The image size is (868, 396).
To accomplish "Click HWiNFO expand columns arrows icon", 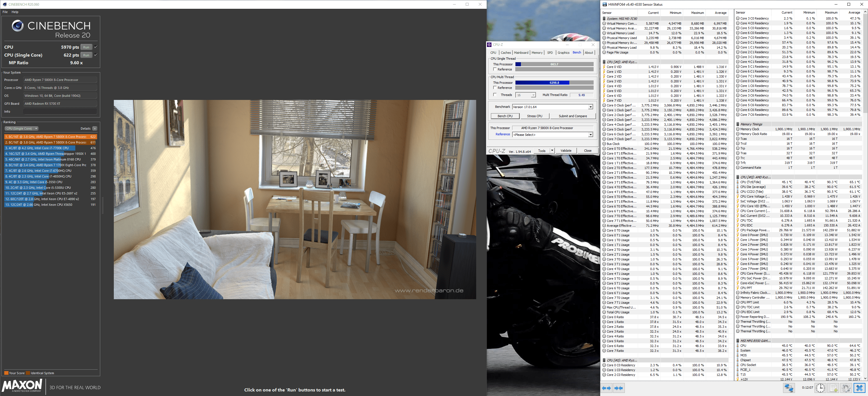I will [x=606, y=388].
